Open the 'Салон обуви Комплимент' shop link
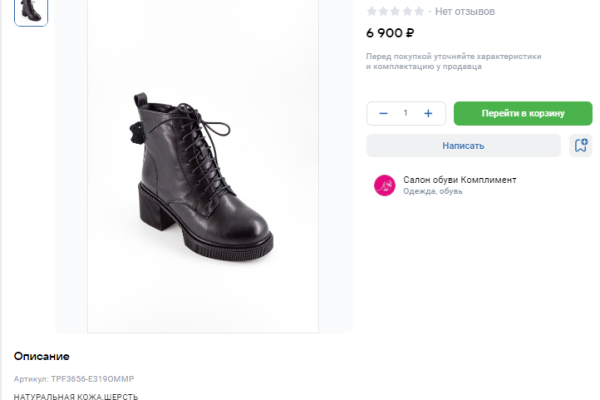 pos(459,179)
